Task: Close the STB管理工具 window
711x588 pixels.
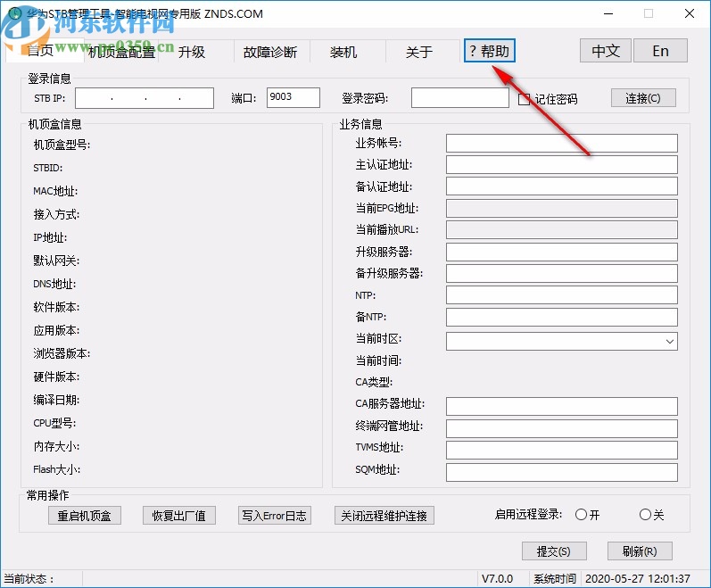Action: click(x=690, y=13)
